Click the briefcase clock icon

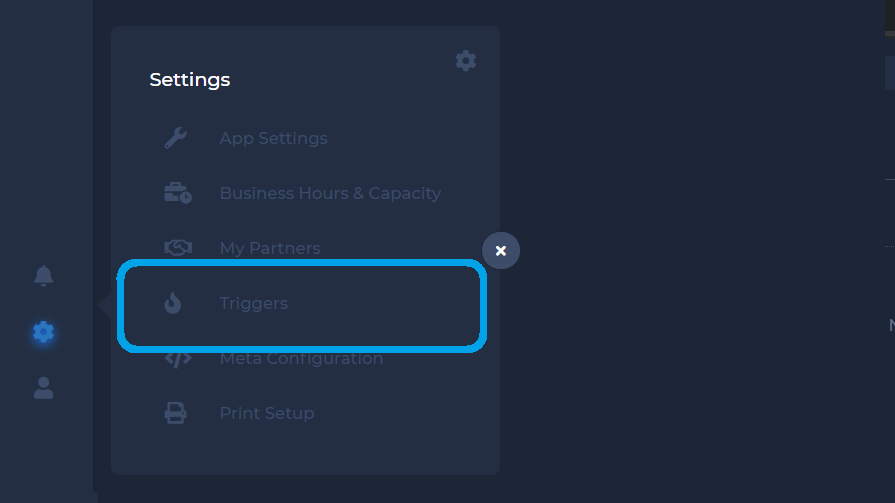[178, 193]
